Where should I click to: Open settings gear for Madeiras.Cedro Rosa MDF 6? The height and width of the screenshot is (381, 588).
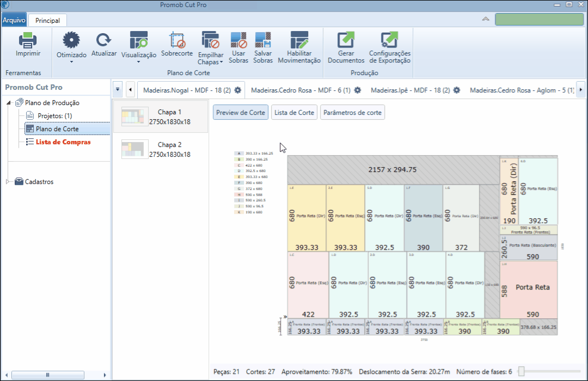[x=357, y=90]
